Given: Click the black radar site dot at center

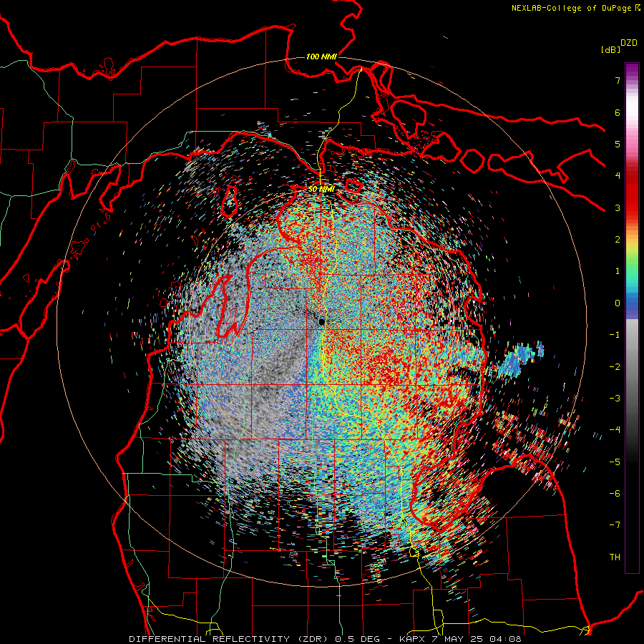Looking at the screenshot, I should (322, 322).
